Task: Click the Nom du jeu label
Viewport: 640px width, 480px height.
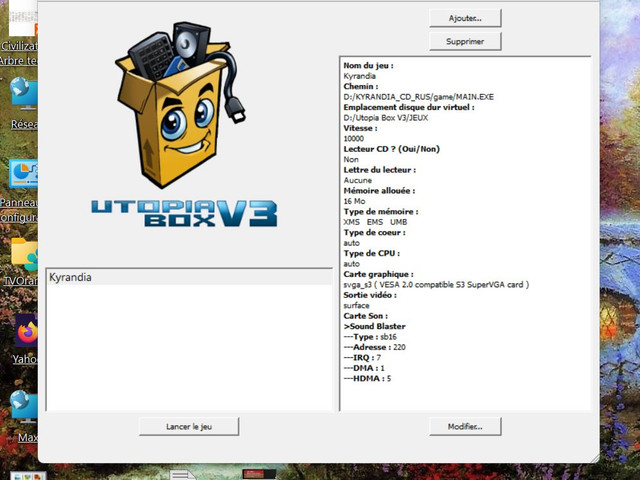Action: (x=368, y=66)
